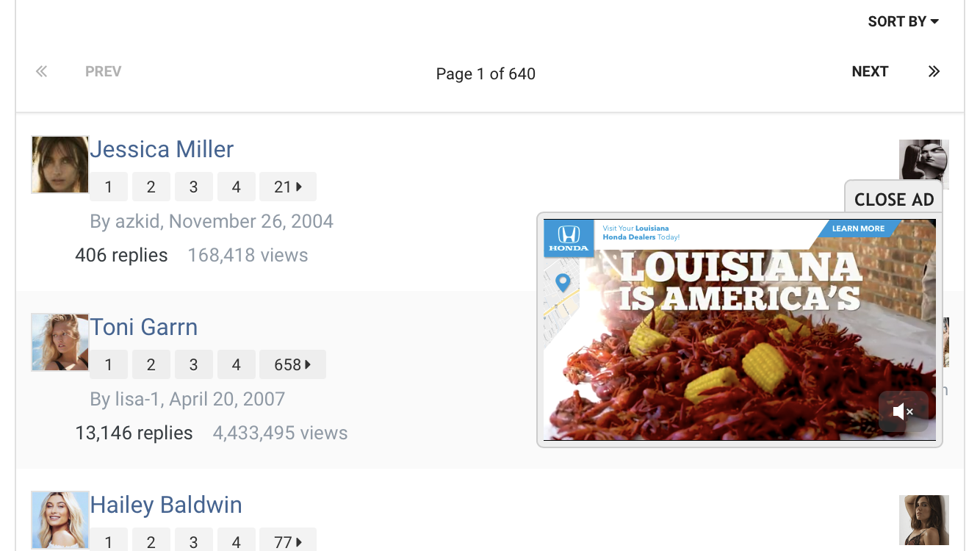Go to first page double-chevron icon
The image size is (980, 551).
(42, 71)
